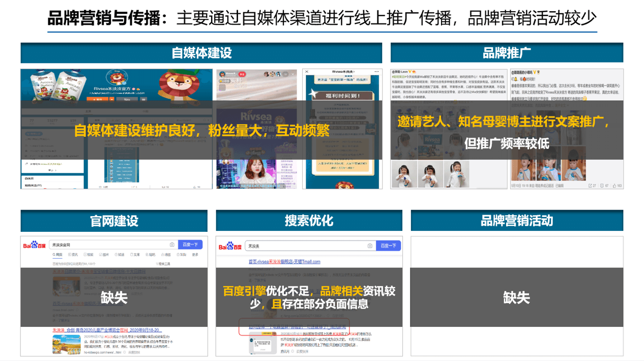Click the 搜索工具 filter in Baidu results
The width and height of the screenshot is (644, 361).
[x=163, y=264]
